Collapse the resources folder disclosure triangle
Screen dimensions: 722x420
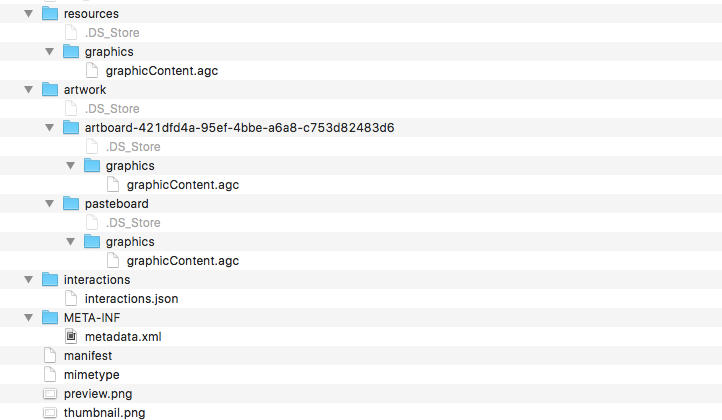pos(28,14)
